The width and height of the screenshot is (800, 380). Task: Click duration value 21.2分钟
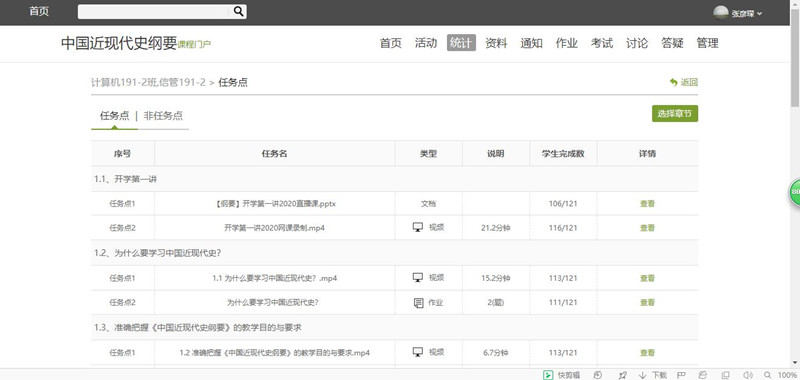[x=495, y=228]
